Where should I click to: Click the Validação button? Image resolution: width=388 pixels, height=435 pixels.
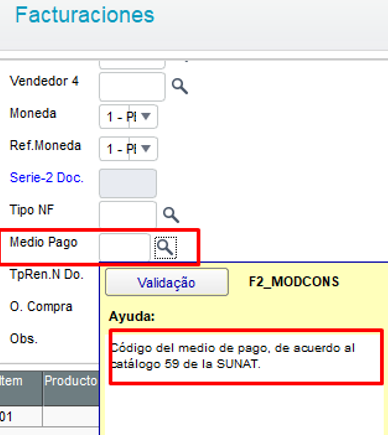point(167,282)
